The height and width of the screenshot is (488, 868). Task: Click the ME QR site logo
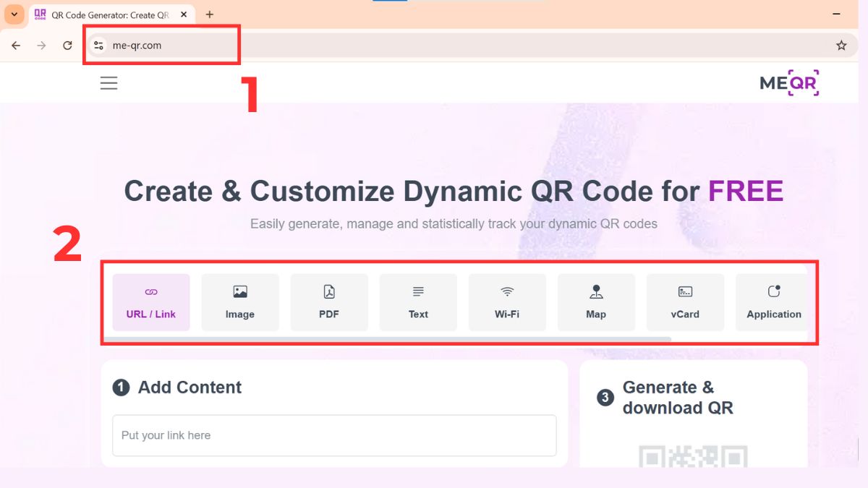(x=788, y=82)
